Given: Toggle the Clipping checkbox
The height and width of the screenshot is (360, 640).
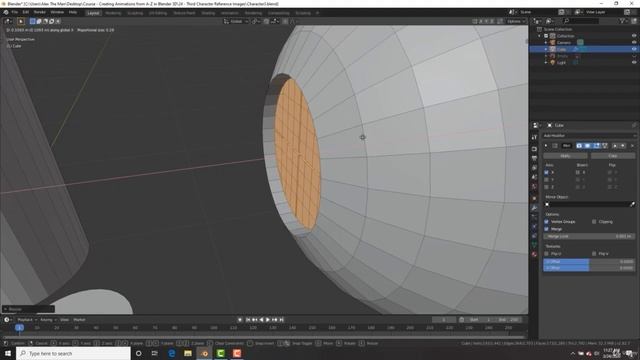Looking at the screenshot, I should (594, 222).
